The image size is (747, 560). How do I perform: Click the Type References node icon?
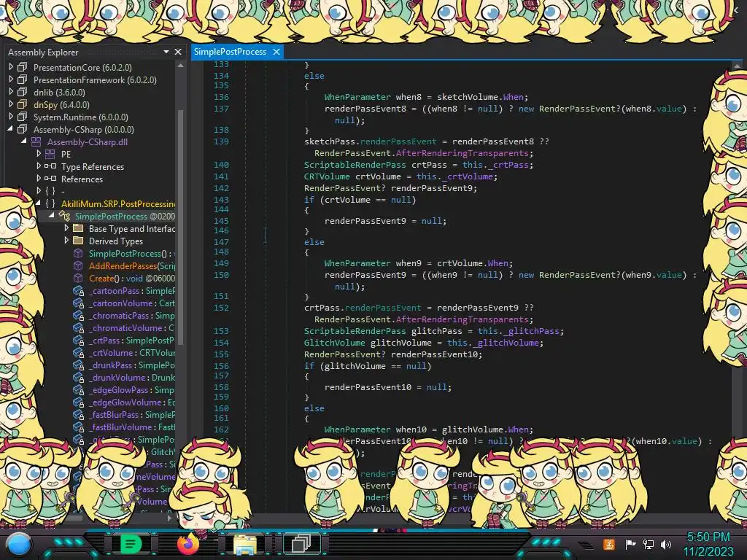coord(50,166)
